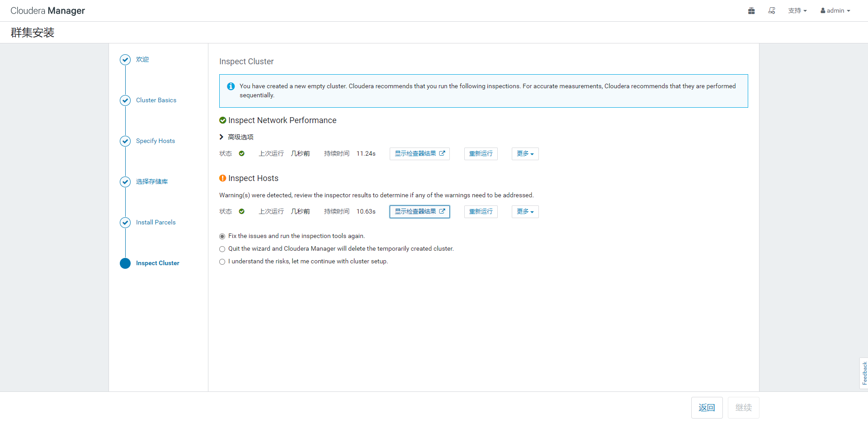
Task: Open the 支持 support menu
Action: [x=797, y=11]
